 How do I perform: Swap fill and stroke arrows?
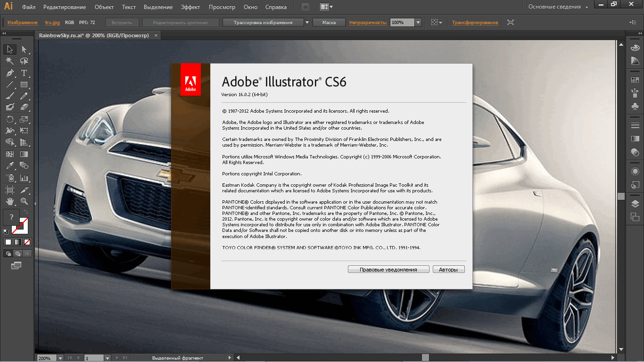pos(25,212)
